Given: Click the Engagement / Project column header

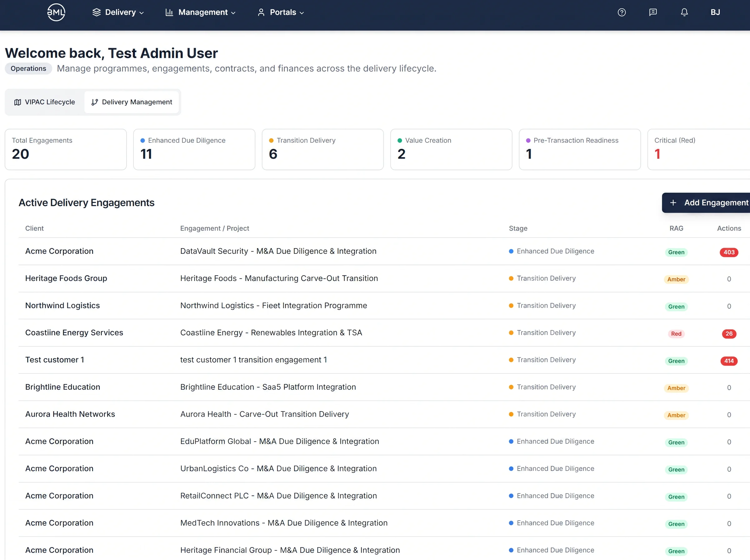Looking at the screenshot, I should 214,228.
